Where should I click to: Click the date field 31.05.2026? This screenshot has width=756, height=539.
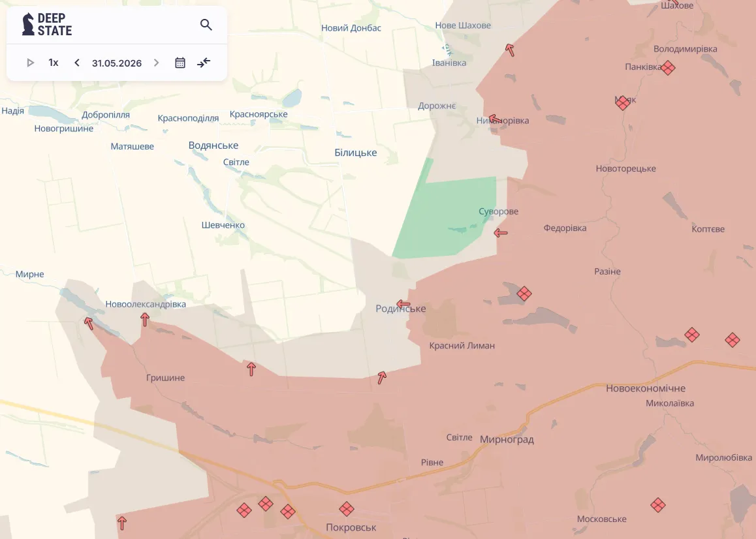point(117,63)
